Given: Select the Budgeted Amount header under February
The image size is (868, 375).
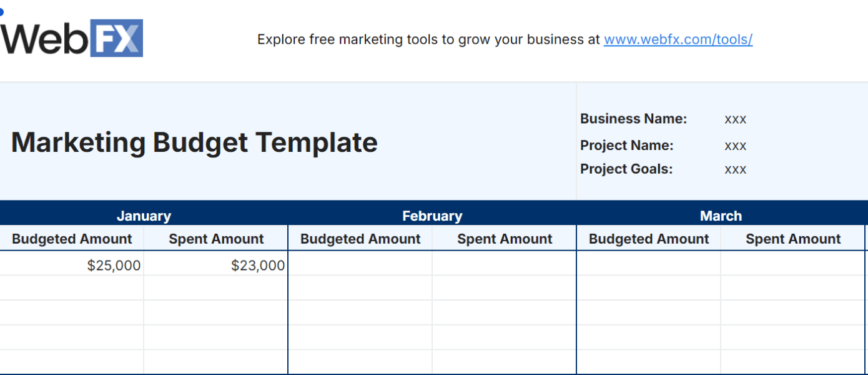Looking at the screenshot, I should (360, 238).
